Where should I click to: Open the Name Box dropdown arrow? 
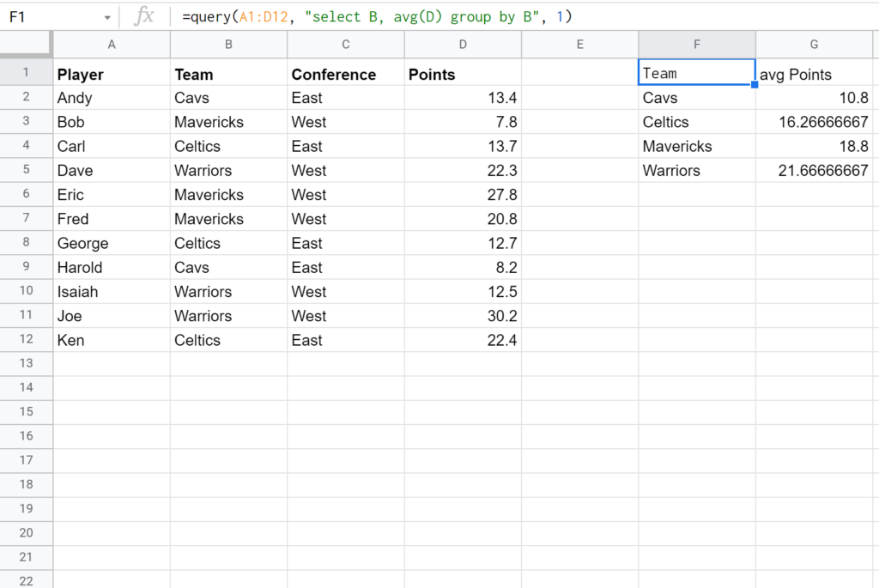106,16
